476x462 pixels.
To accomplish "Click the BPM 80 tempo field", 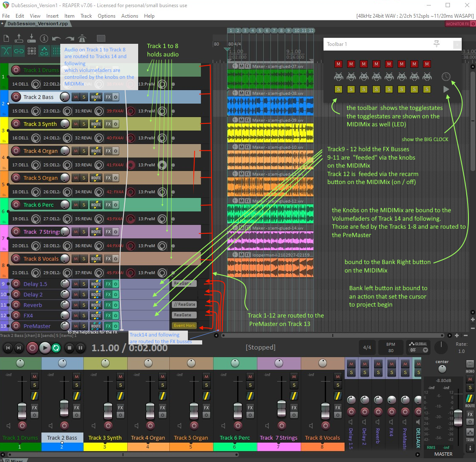I will (390, 347).
